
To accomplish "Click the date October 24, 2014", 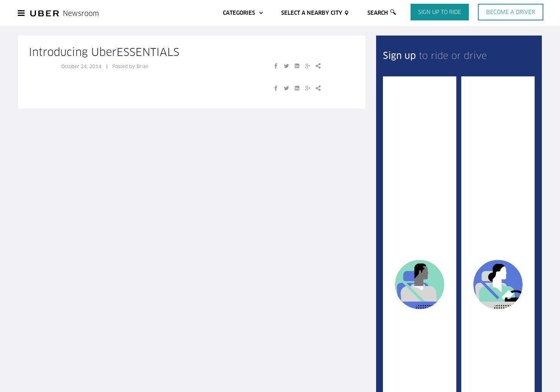I will click(x=81, y=67).
